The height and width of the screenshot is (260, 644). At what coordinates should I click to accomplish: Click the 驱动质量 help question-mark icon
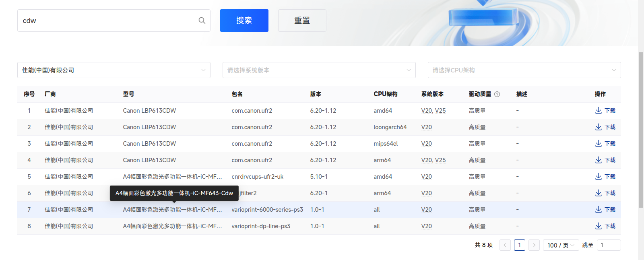[497, 94]
